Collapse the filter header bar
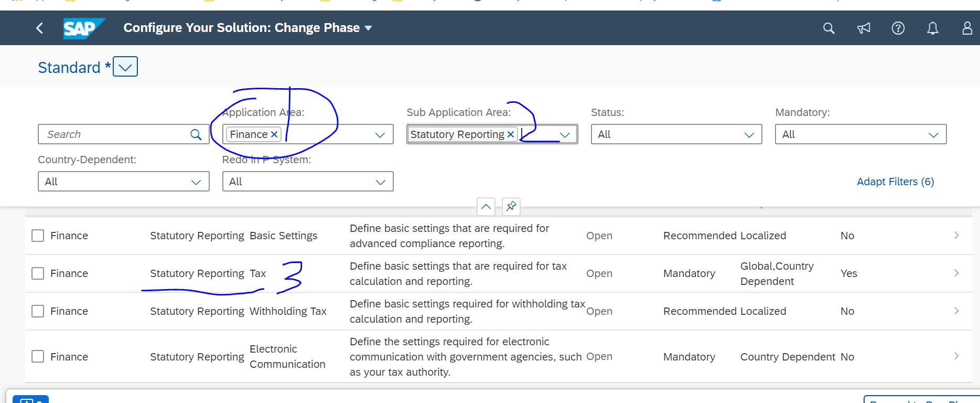The width and height of the screenshot is (980, 403). [x=486, y=206]
